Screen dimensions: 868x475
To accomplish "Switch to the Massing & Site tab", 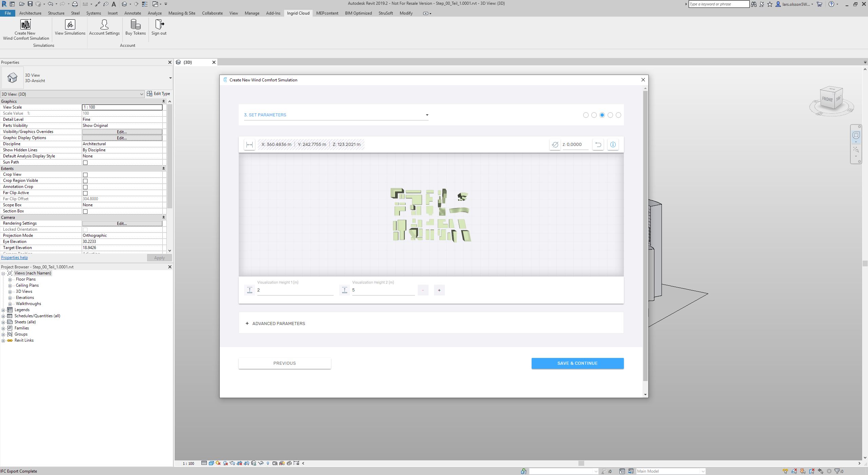I will point(181,13).
